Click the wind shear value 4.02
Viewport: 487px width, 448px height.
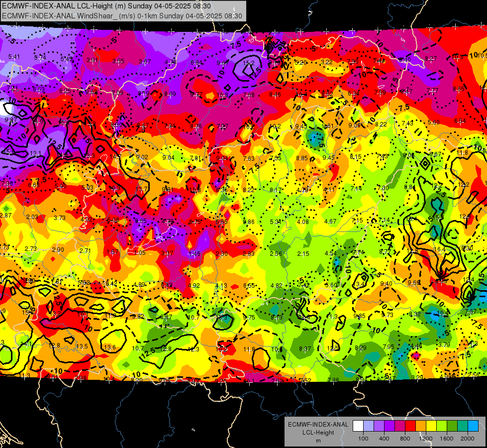coord(87,219)
